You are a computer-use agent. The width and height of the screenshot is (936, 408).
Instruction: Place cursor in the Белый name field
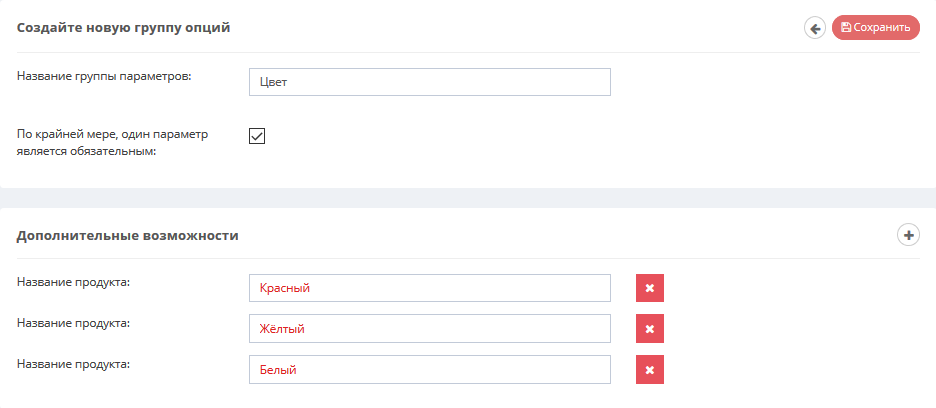[430, 370]
